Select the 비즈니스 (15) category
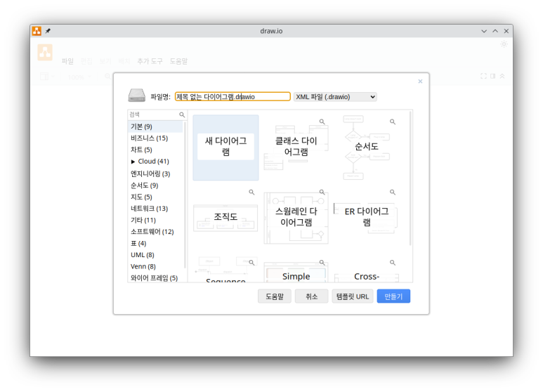Viewport: 543px width, 392px height. (155, 138)
